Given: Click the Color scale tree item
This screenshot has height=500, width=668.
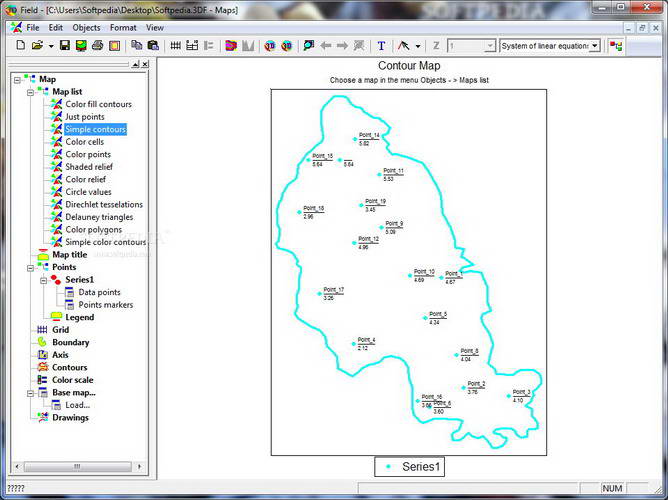Looking at the screenshot, I should click(72, 380).
